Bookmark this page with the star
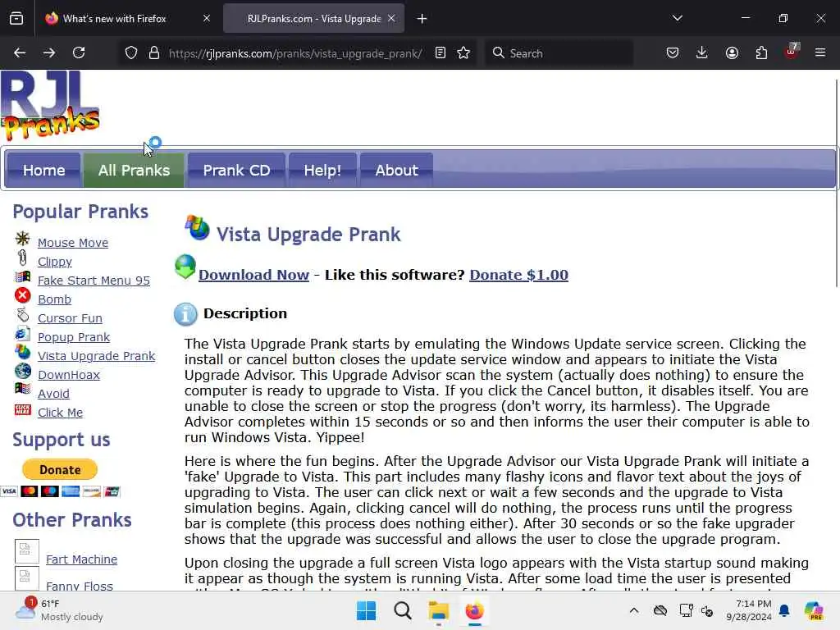The image size is (840, 630). [x=463, y=53]
